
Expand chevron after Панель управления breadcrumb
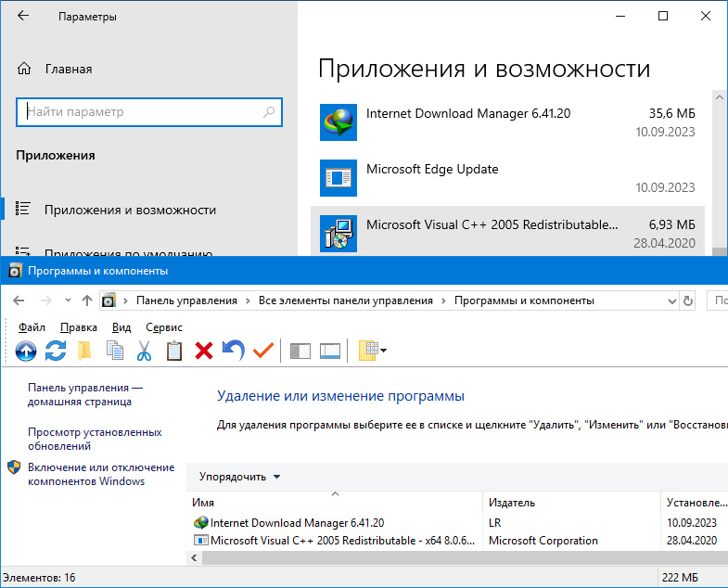tap(125, 301)
